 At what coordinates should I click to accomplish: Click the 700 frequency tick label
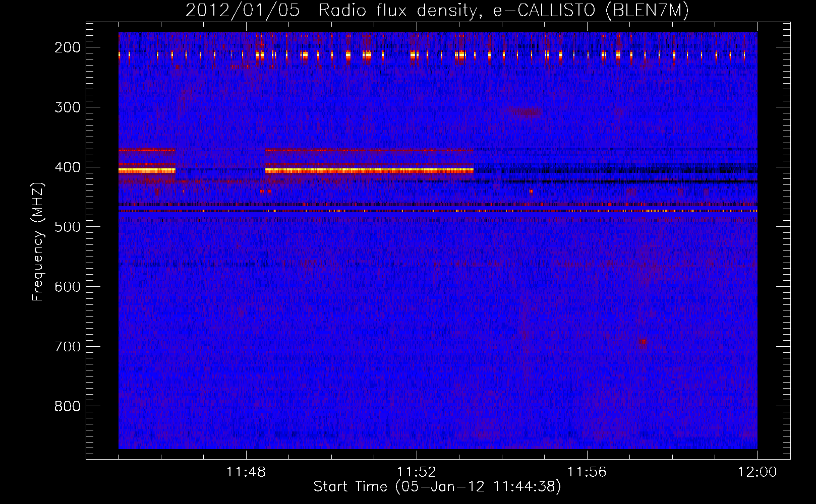click(x=68, y=347)
